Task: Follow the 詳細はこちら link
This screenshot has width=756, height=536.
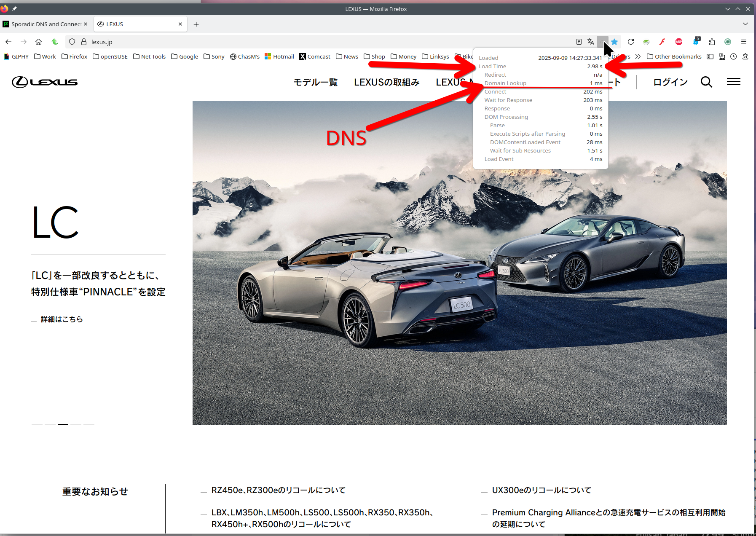Action: point(62,319)
